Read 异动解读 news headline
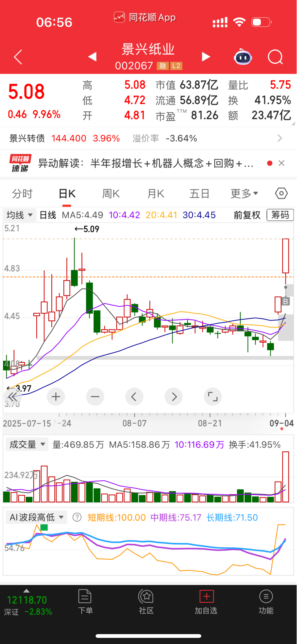The width and height of the screenshot is (297, 644). click(146, 163)
